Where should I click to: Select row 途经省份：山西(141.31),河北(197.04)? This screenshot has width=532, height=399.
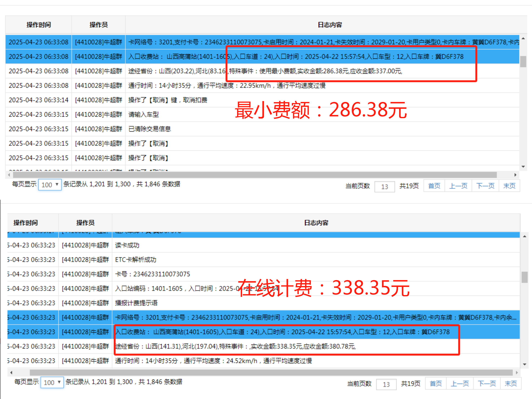click(x=264, y=346)
